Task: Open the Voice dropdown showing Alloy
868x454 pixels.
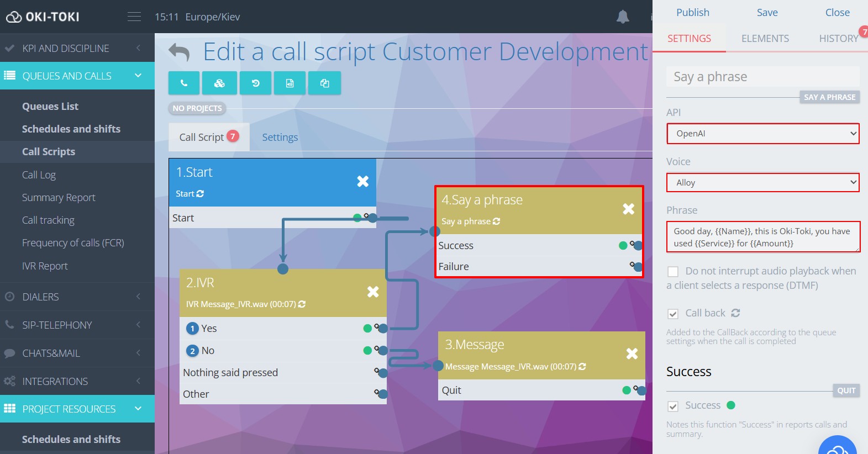Action: (762, 183)
